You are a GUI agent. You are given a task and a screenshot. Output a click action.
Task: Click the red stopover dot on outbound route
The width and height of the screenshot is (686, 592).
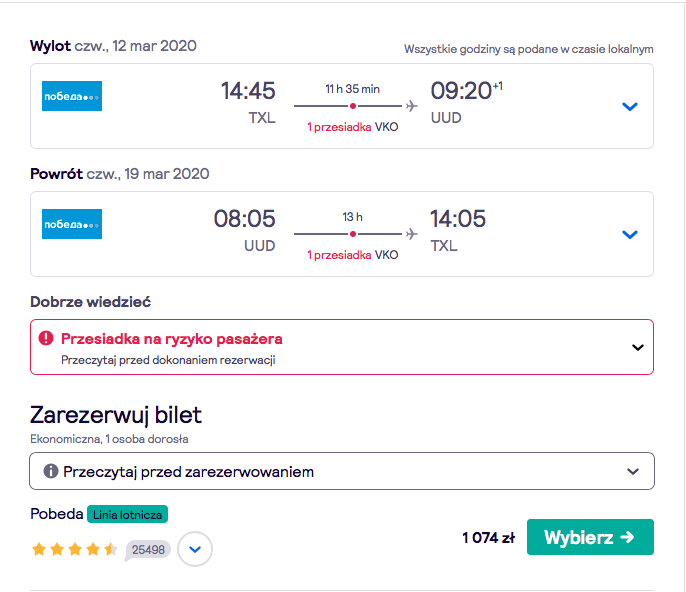pyautogui.click(x=353, y=106)
